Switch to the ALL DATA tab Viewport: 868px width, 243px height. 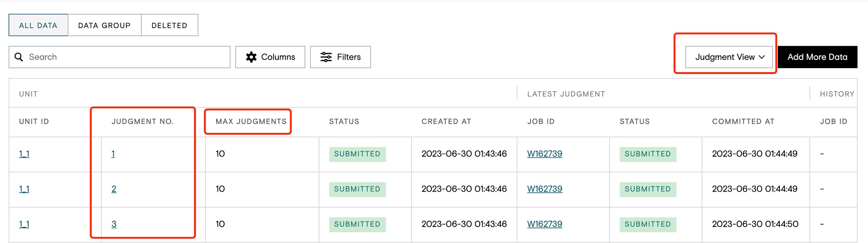38,25
